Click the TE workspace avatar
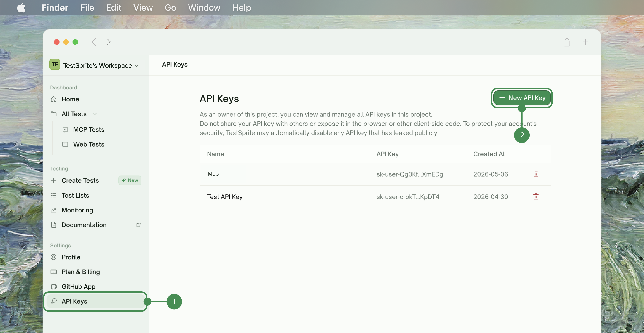 (x=55, y=64)
